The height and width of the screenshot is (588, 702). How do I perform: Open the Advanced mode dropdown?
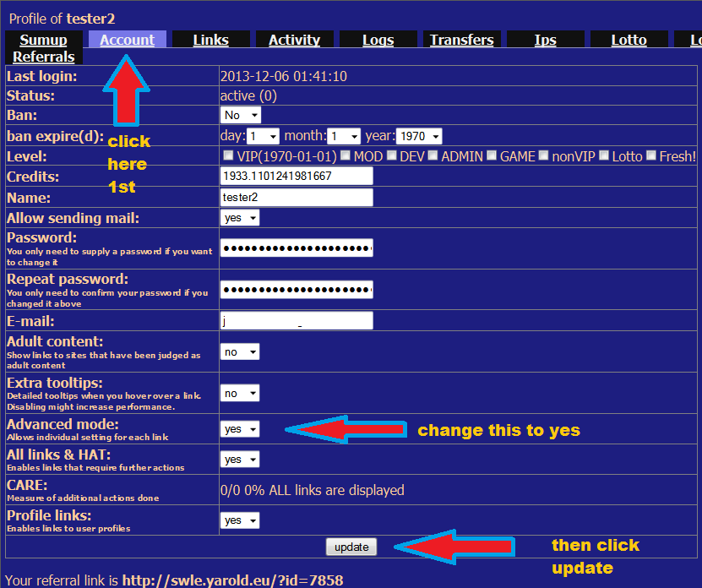click(x=240, y=429)
